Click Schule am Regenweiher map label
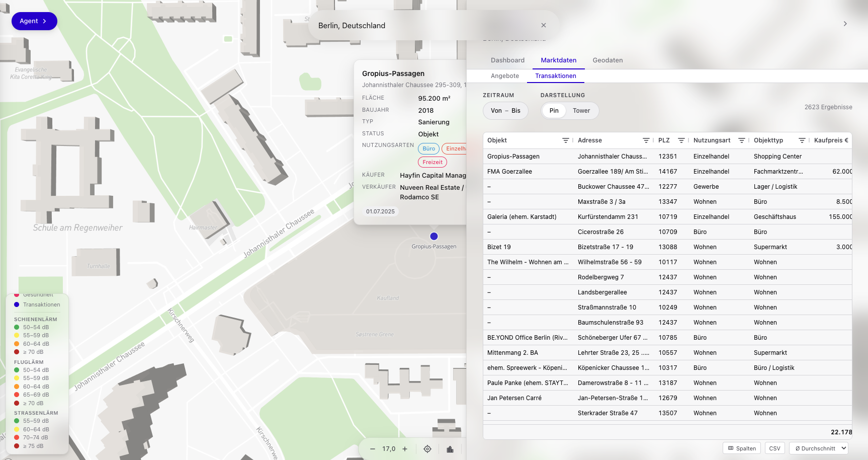The height and width of the screenshot is (460, 868). pyautogui.click(x=77, y=227)
